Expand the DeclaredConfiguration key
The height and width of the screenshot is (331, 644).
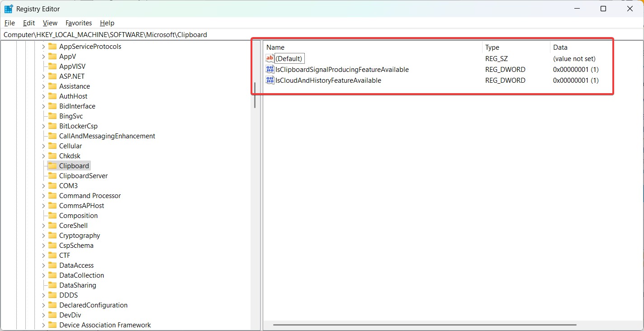point(43,305)
